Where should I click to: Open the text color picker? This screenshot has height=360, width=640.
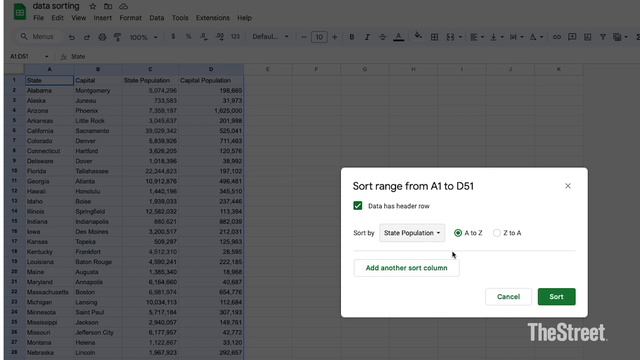tap(398, 37)
